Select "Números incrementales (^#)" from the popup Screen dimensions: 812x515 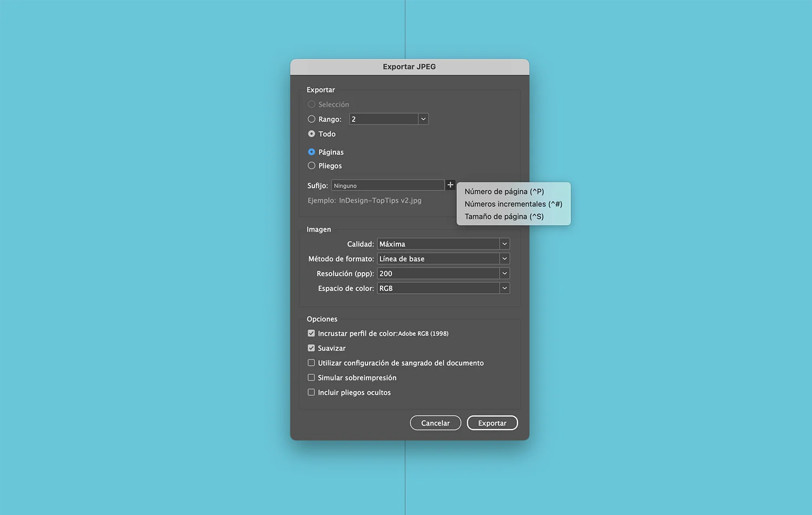[513, 204]
